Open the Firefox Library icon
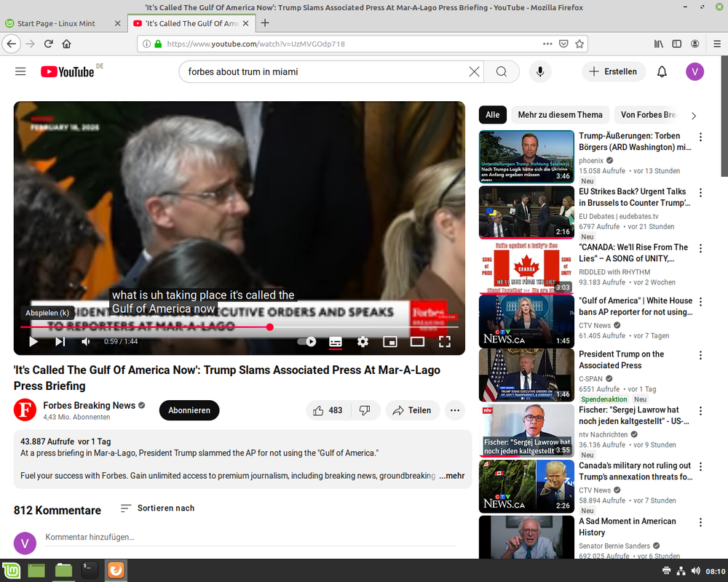The width and height of the screenshot is (728, 582). tap(658, 44)
